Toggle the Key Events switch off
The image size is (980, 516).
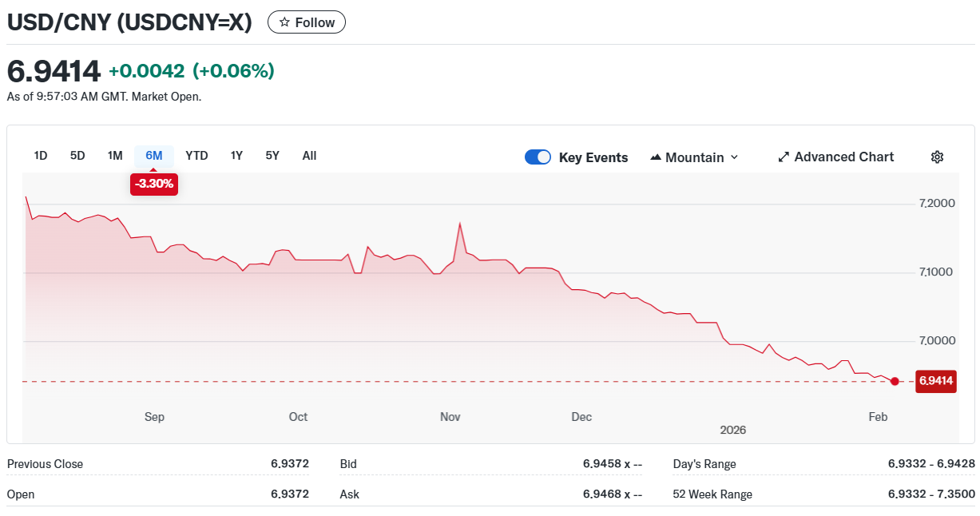(538, 157)
